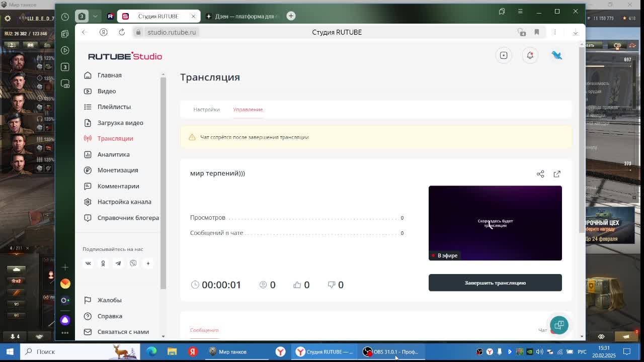Click the Alice assistant icon in side panel

pyautogui.click(x=65, y=320)
